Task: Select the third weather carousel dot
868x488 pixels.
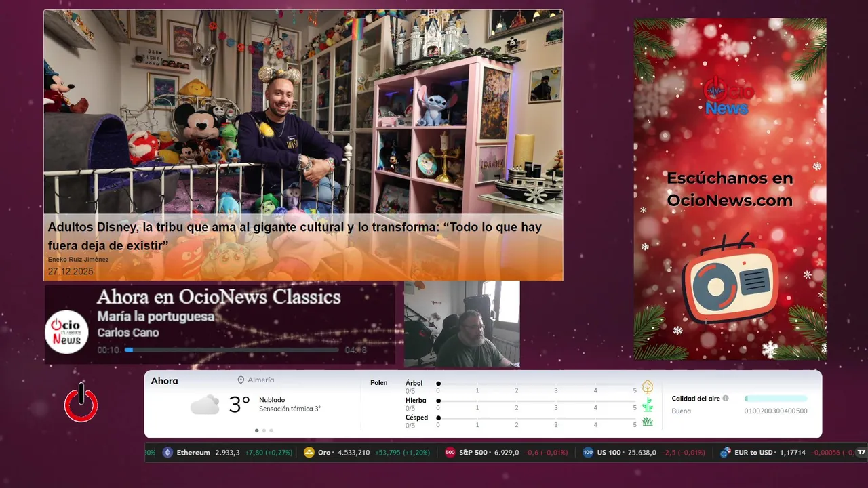Action: [x=271, y=430]
